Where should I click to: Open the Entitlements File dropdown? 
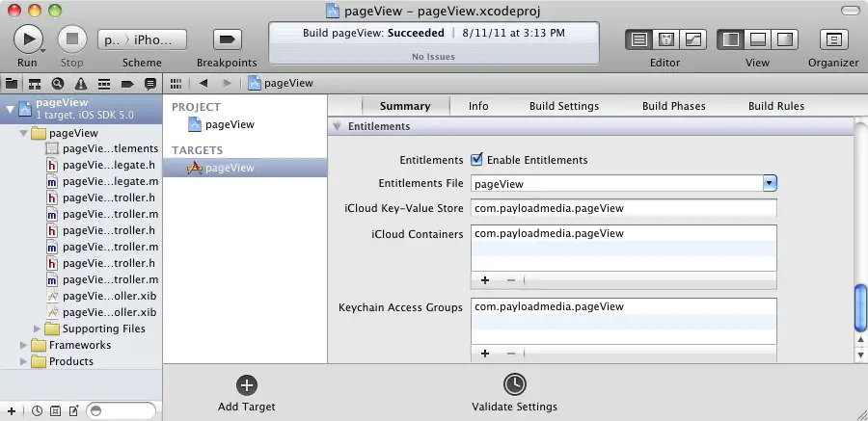click(770, 183)
